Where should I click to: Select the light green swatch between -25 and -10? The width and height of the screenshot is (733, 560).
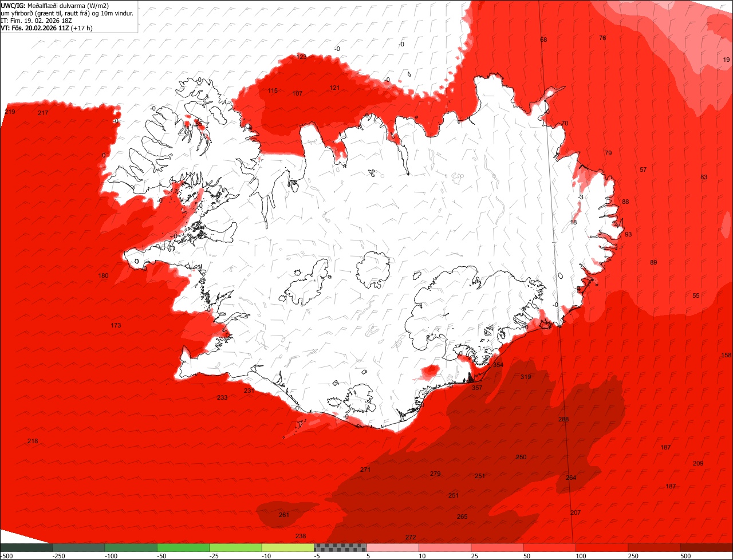coord(235,547)
